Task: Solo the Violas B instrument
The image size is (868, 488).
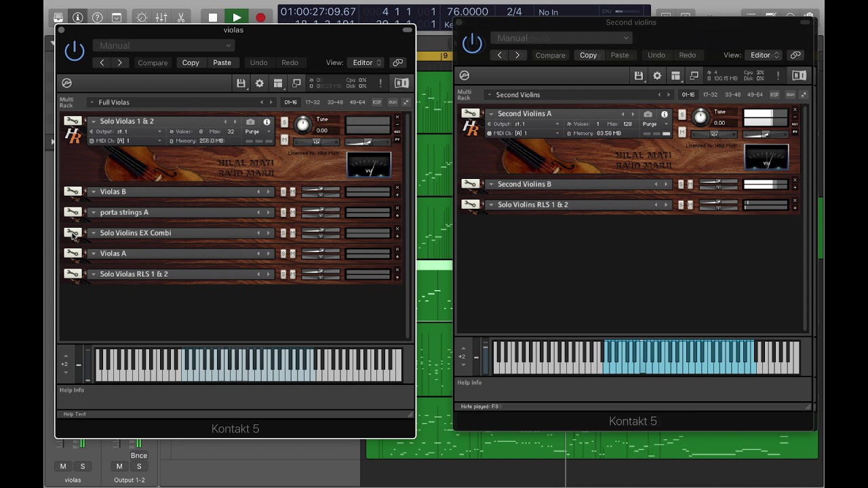Action: (x=284, y=192)
